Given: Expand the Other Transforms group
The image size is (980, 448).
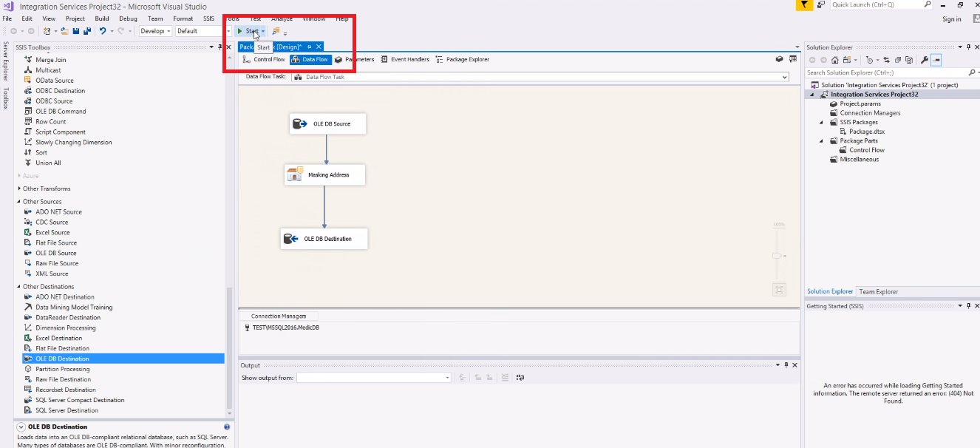Looking at the screenshot, I should [x=19, y=189].
